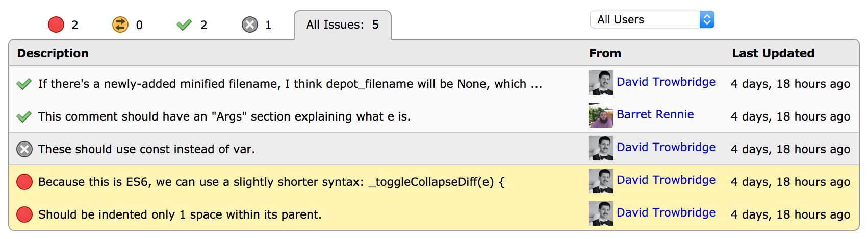The width and height of the screenshot is (868, 239).
Task: Click green check on depot_filename issue row
Action: point(24,84)
